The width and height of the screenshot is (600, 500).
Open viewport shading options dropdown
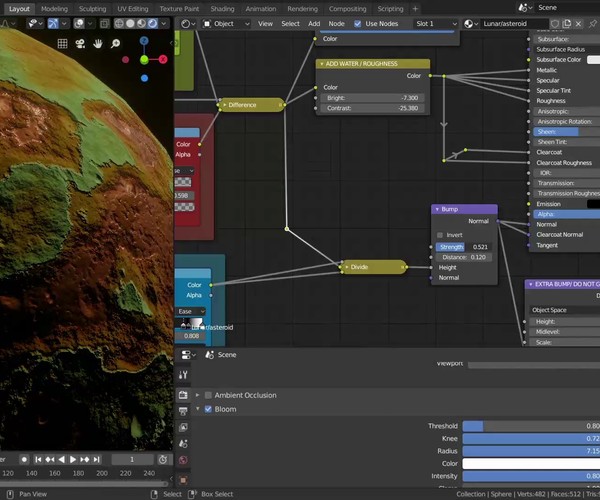164,24
